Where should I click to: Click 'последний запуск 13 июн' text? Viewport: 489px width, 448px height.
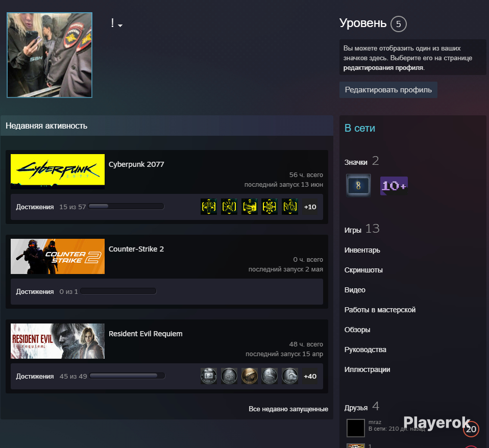coord(283,185)
